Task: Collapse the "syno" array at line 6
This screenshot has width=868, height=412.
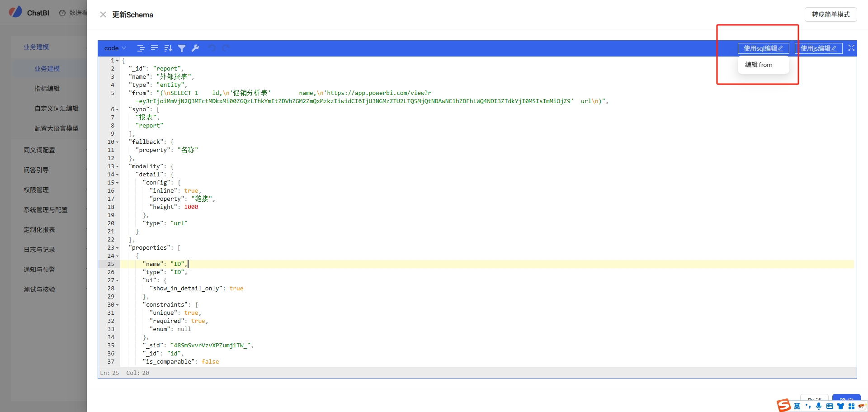Action: coord(118,109)
